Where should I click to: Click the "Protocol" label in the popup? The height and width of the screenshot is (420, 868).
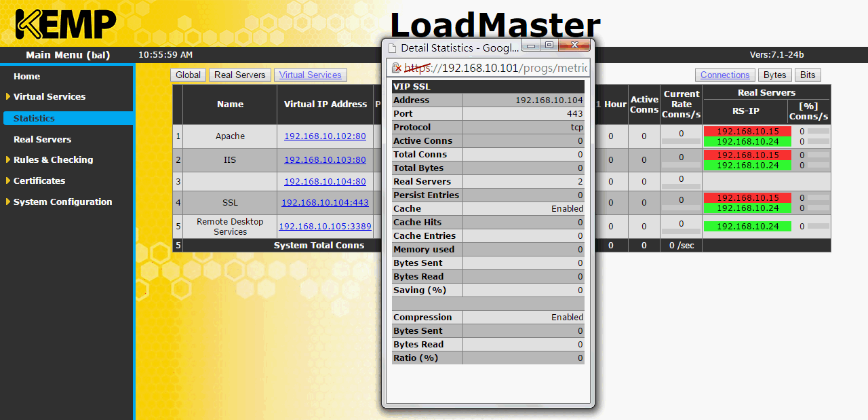click(412, 128)
